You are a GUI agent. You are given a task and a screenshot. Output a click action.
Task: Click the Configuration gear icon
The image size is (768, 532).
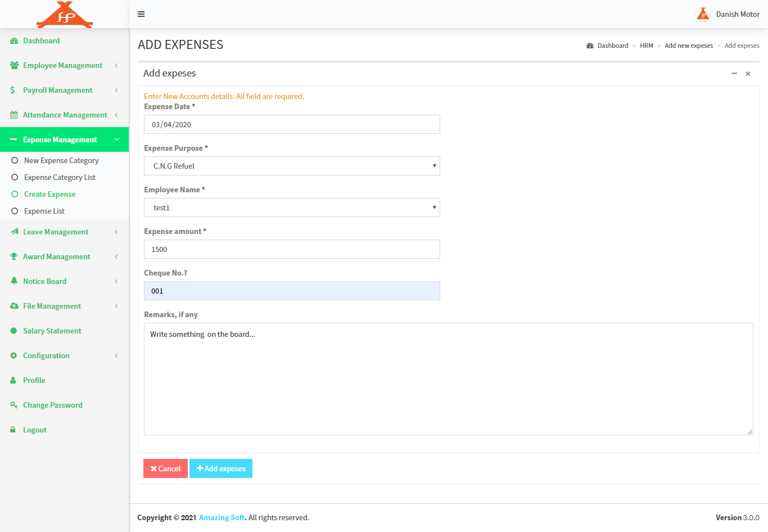[14, 355]
